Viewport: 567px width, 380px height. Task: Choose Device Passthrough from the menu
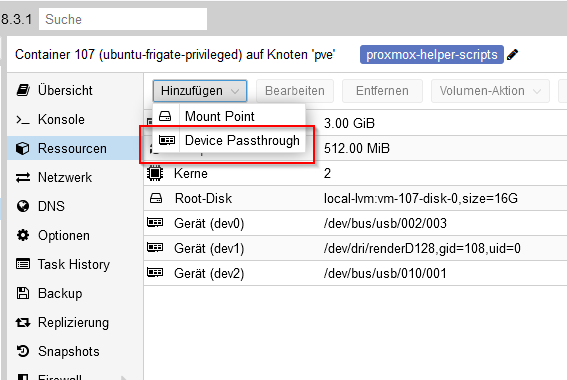pyautogui.click(x=229, y=140)
